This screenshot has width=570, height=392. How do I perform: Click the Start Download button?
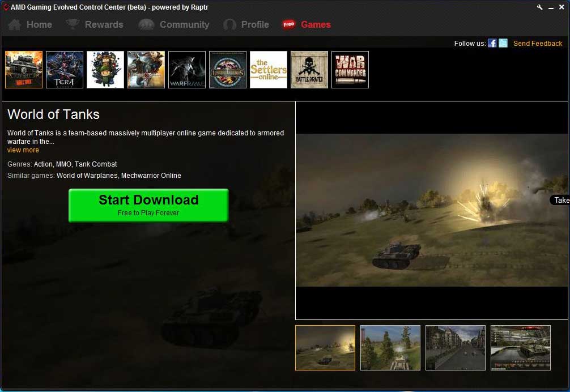pos(148,205)
